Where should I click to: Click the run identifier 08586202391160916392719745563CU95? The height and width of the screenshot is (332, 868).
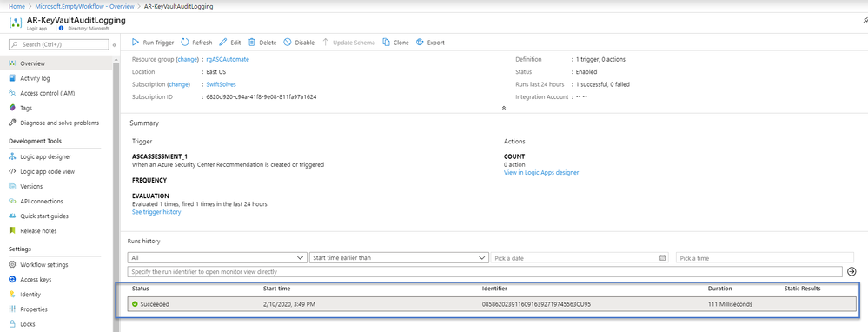tap(536, 304)
